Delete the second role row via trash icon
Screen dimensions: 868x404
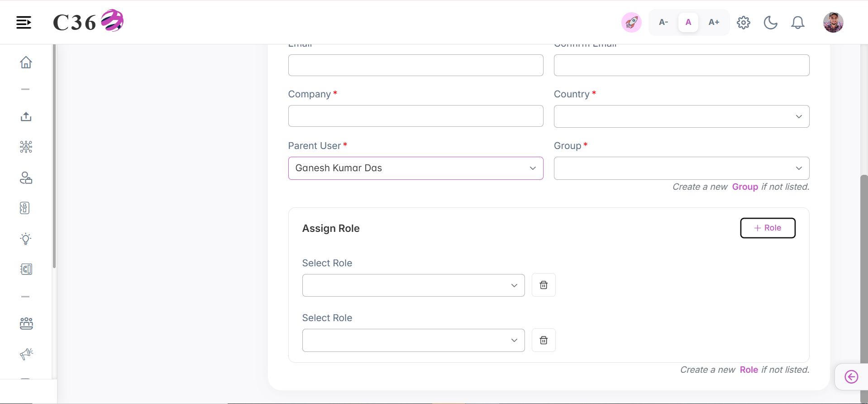click(x=544, y=340)
